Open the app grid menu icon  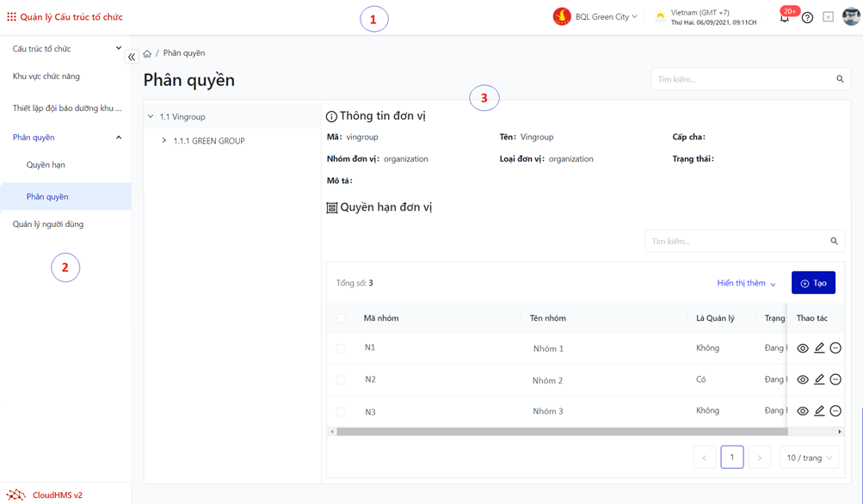coord(11,16)
